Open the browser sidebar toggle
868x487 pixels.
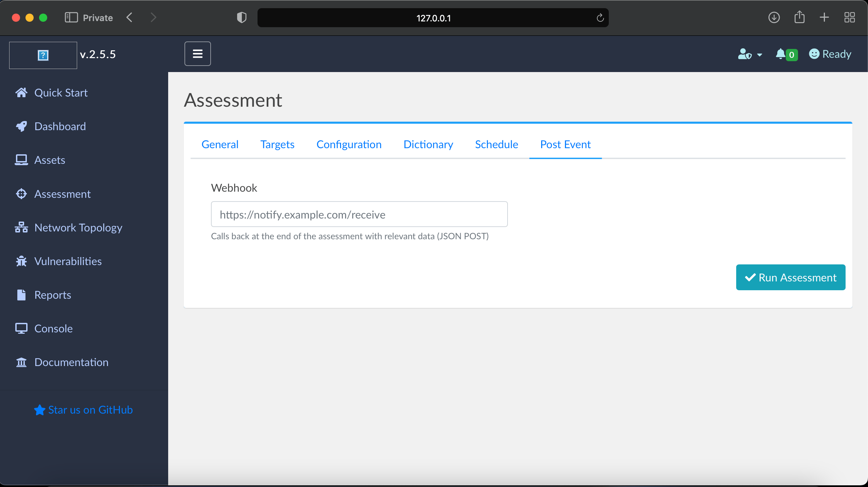71,18
